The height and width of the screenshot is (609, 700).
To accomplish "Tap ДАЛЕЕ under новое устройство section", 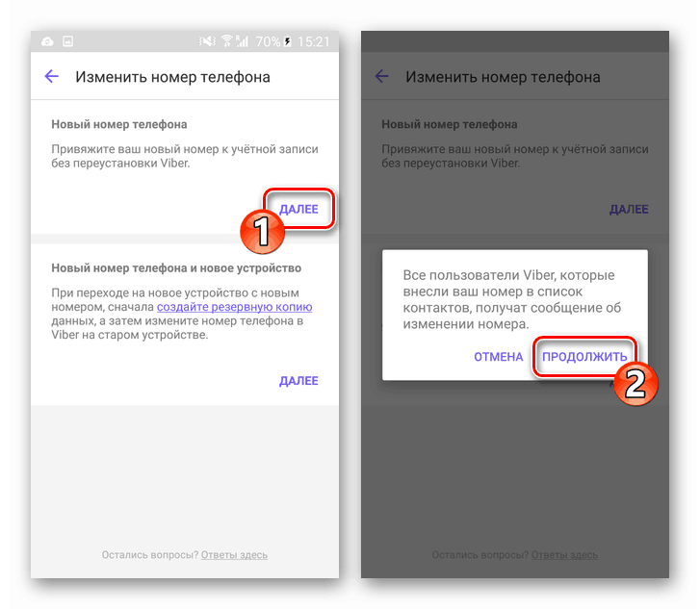I will tap(298, 381).
